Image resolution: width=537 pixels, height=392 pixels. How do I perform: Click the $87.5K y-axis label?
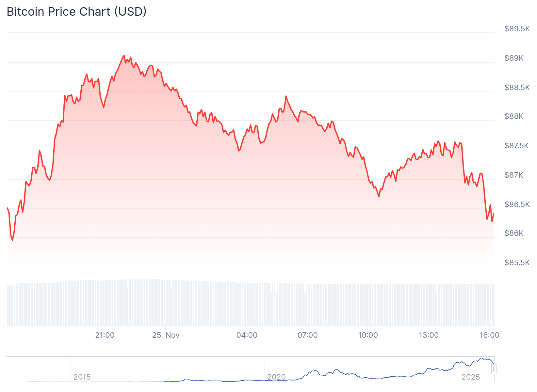[x=516, y=146]
